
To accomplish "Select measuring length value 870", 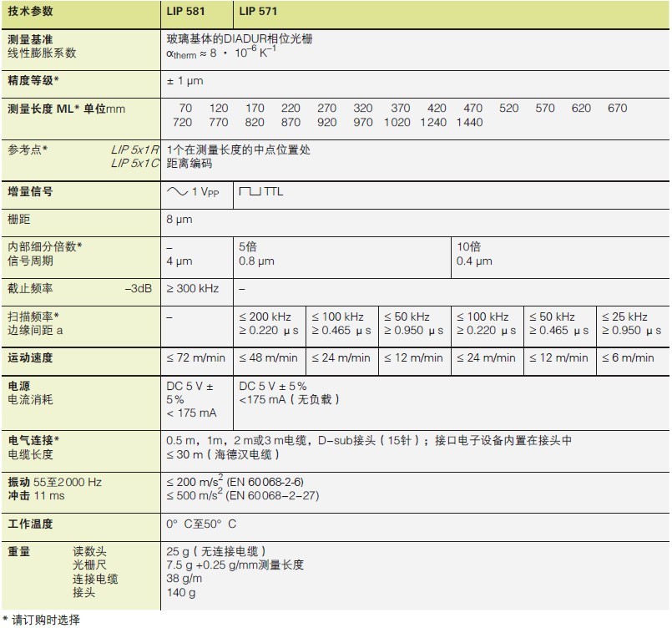I will pos(291,122).
